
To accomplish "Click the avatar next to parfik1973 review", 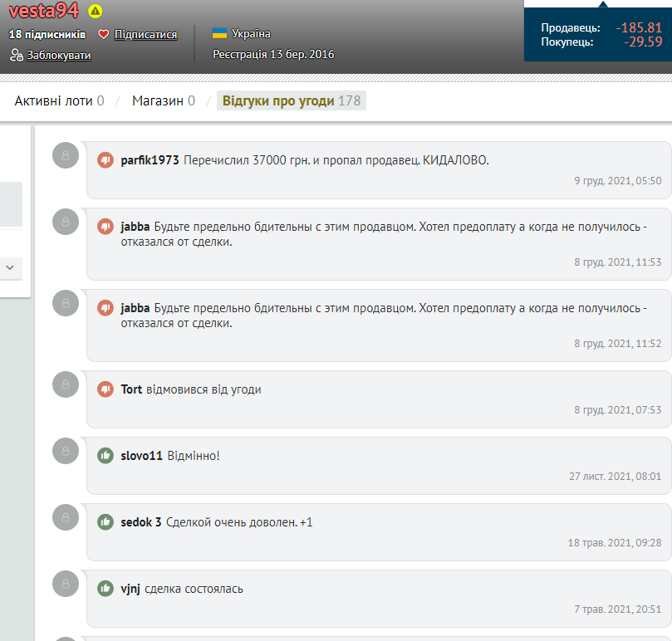I will tap(66, 155).
